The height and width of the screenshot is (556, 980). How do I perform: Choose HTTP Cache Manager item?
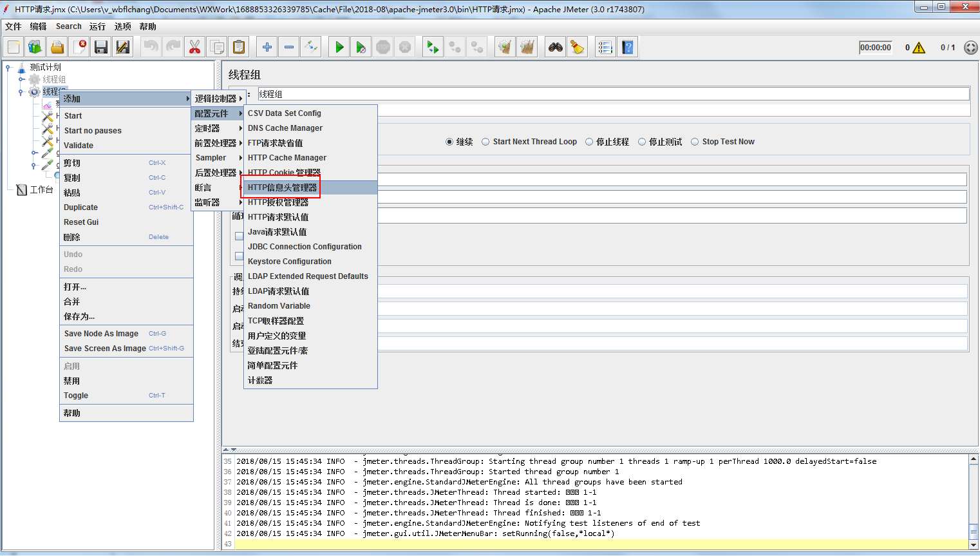[311, 158]
